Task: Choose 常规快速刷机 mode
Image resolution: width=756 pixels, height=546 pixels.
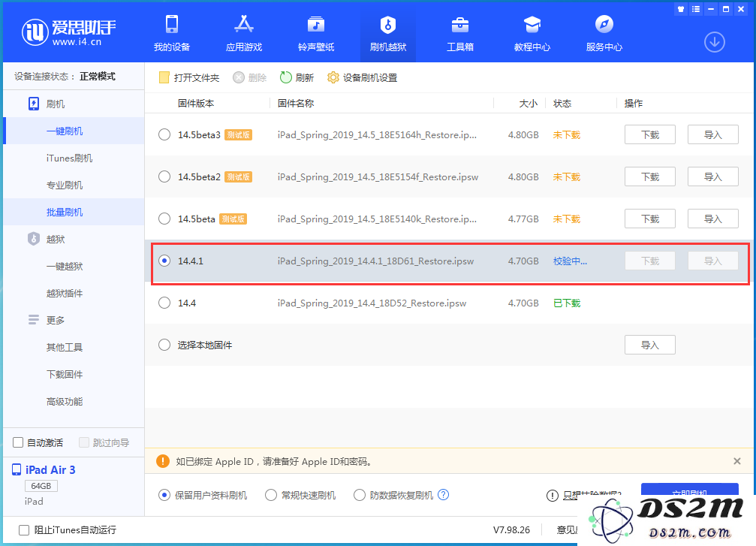Action: tap(271, 495)
